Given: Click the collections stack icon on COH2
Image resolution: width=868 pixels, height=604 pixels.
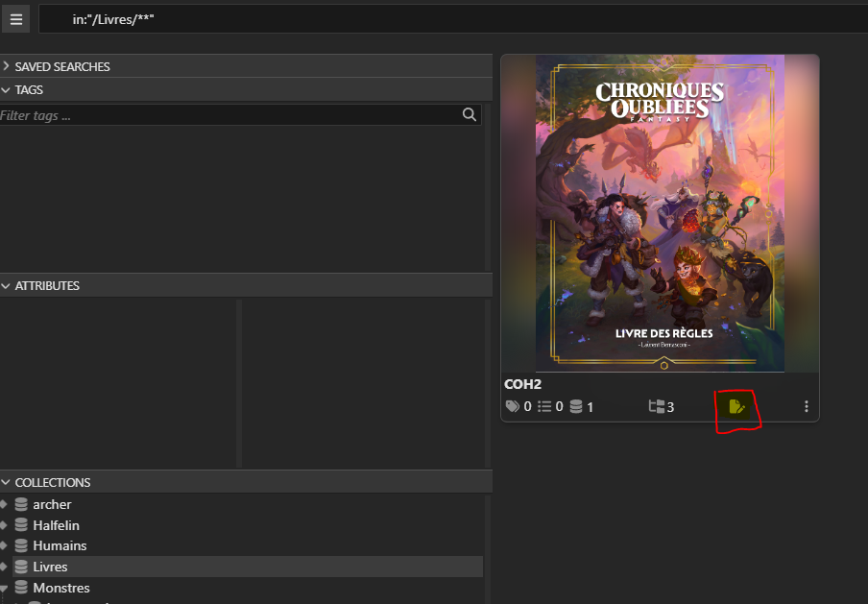Looking at the screenshot, I should point(576,406).
